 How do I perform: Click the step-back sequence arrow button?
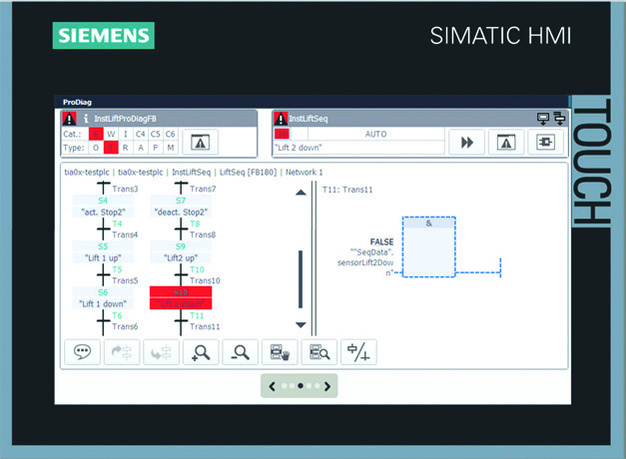point(161,352)
